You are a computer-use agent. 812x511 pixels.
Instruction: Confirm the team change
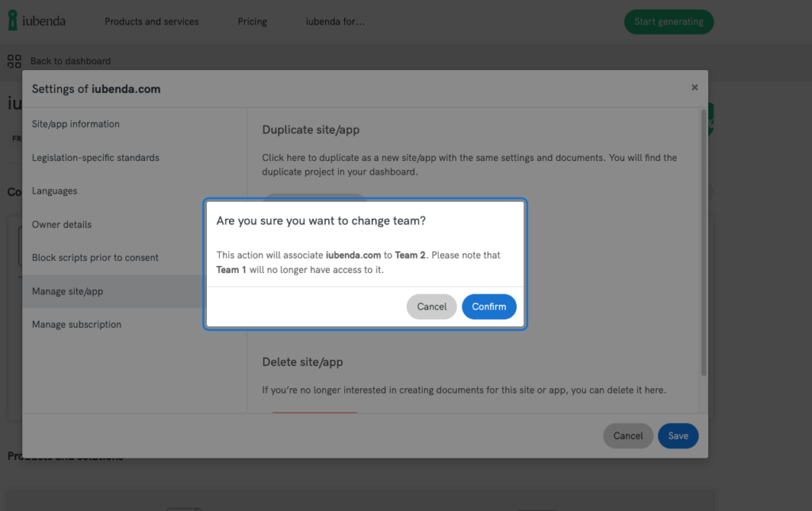click(x=488, y=307)
